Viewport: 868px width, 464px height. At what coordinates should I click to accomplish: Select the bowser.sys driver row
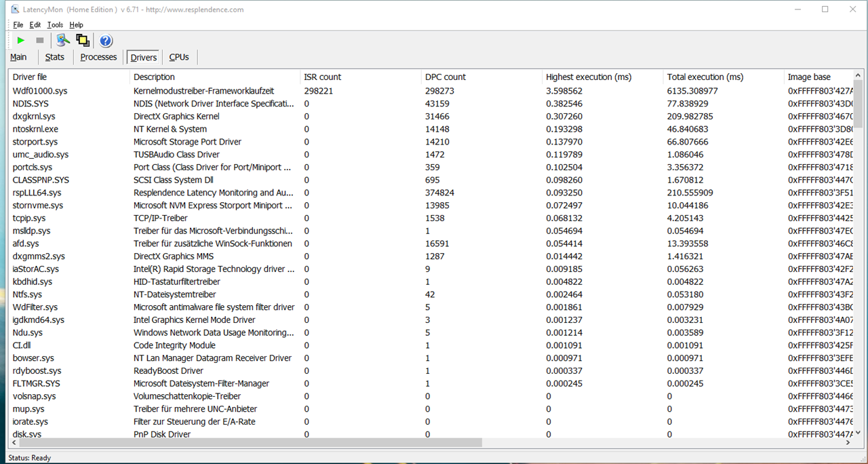[x=430, y=357]
